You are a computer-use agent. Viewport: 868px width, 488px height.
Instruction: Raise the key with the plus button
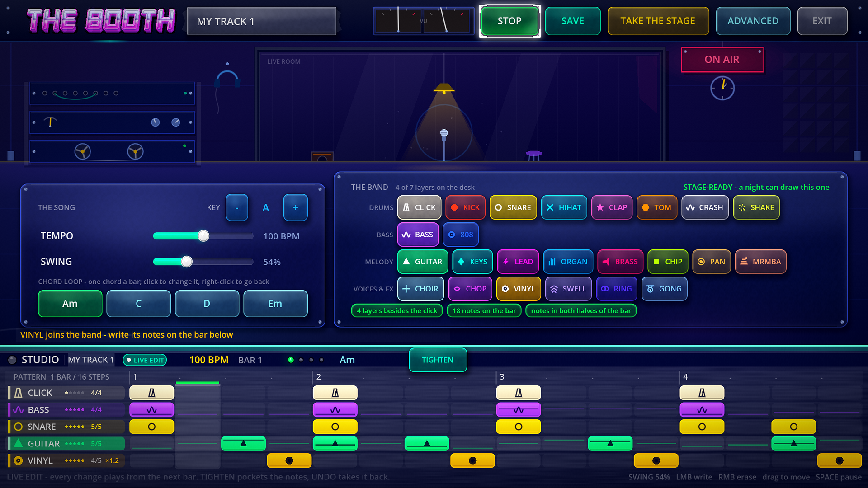pyautogui.click(x=296, y=207)
